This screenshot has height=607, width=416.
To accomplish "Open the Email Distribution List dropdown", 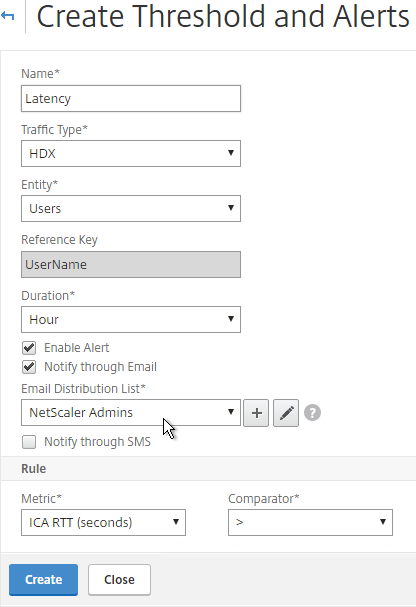I will (x=131, y=413).
